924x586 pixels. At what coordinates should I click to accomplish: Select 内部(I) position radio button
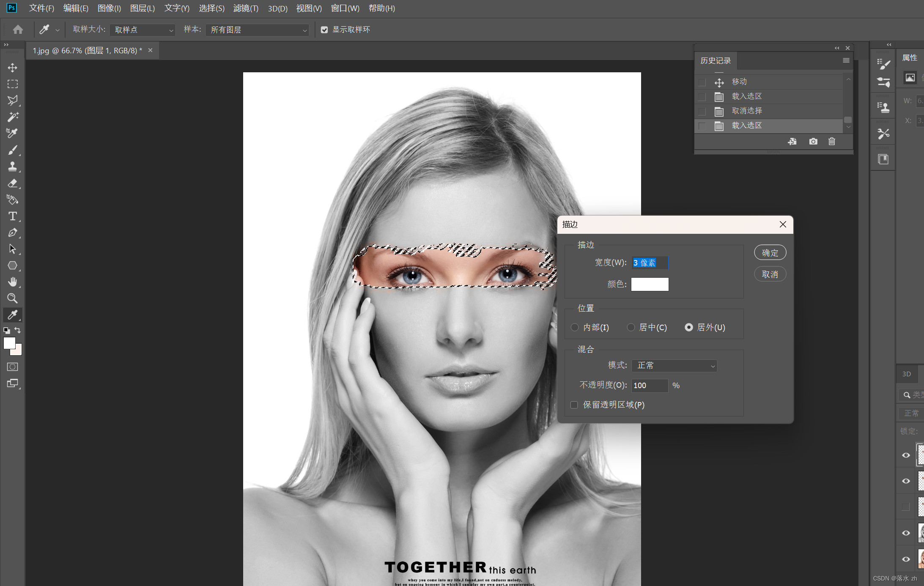coord(575,327)
